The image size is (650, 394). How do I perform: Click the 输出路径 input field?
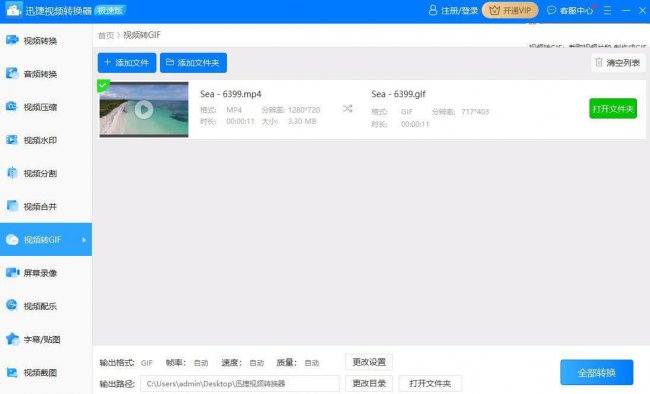[240, 384]
